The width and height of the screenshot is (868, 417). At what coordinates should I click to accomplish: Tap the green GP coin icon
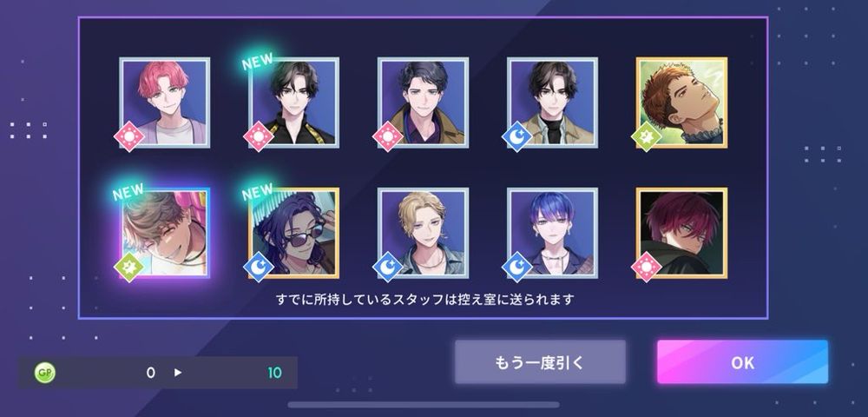[45, 373]
